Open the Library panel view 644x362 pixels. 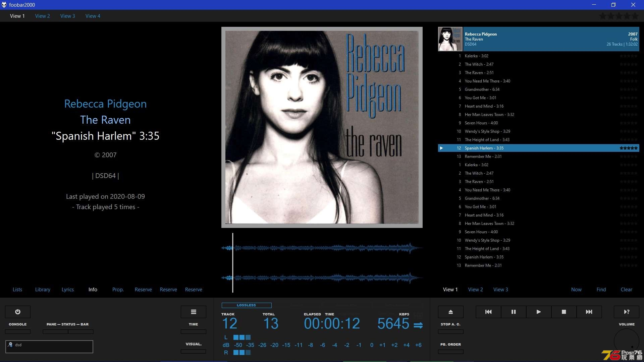(x=43, y=289)
